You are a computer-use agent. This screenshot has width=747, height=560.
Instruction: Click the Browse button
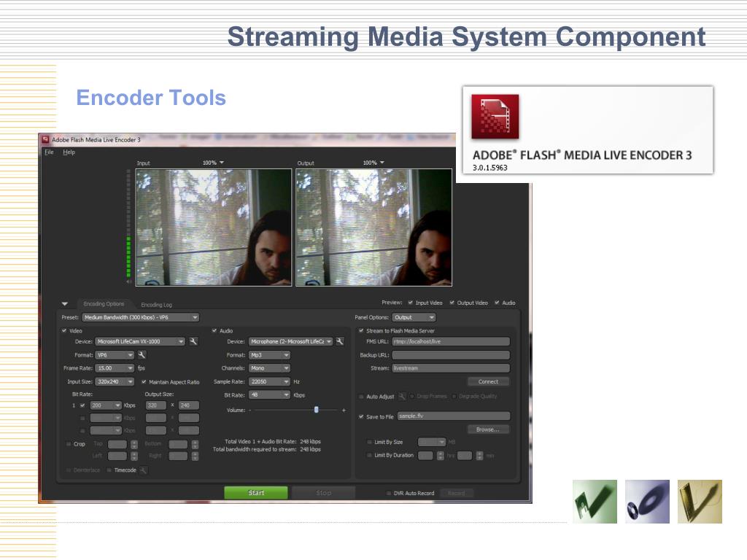(488, 429)
